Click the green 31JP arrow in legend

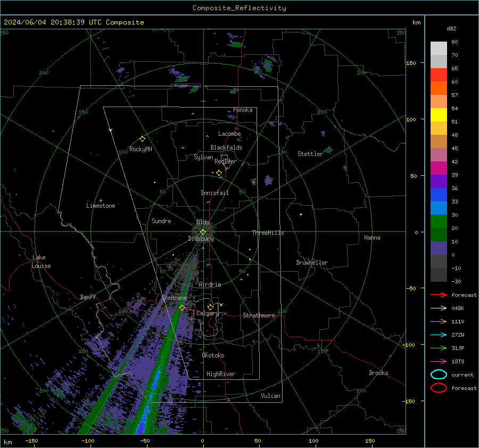pyautogui.click(x=439, y=348)
